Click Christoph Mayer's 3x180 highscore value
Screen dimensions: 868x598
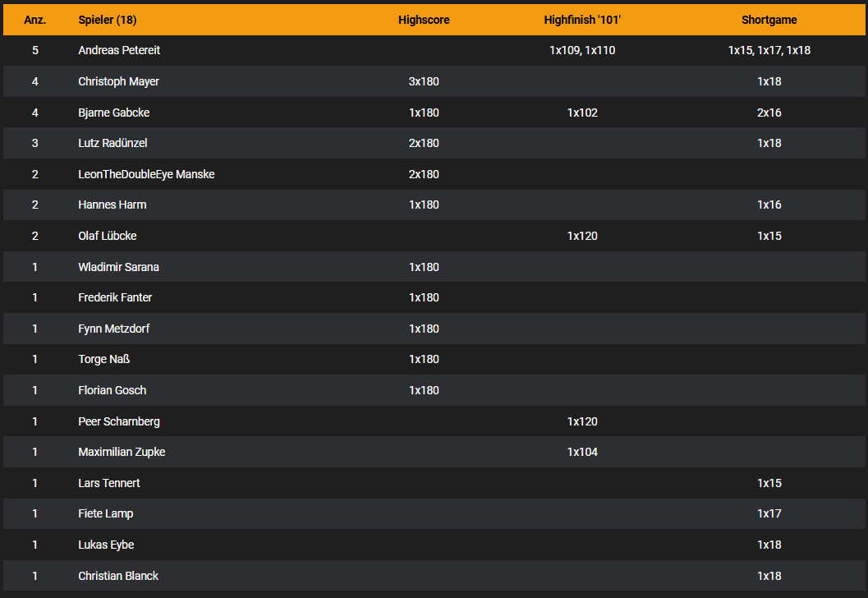424,81
